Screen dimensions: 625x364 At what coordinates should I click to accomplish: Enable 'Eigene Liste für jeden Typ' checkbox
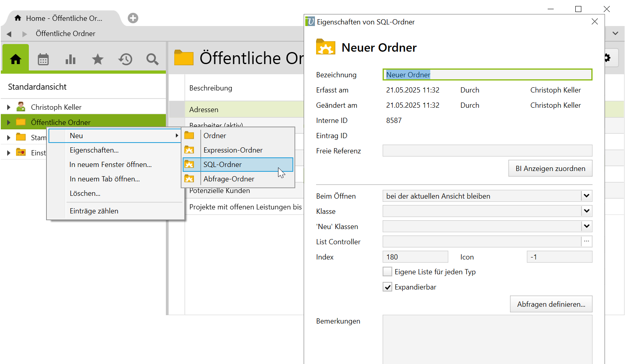click(387, 272)
